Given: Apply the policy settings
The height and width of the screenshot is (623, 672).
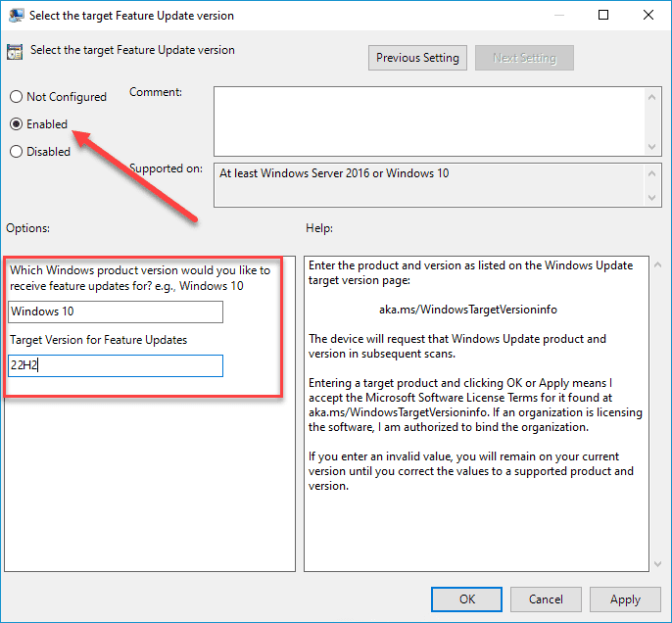Looking at the screenshot, I should (x=625, y=599).
